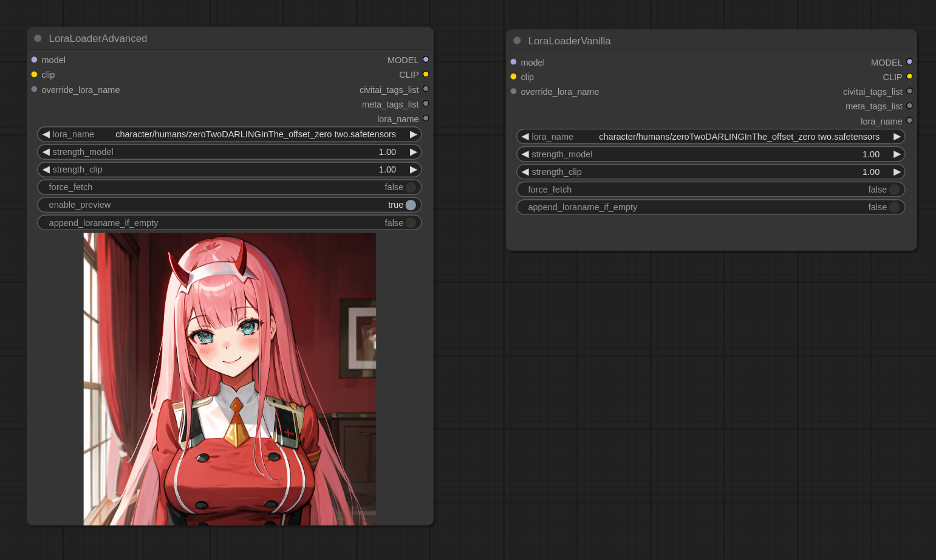Image resolution: width=936 pixels, height=560 pixels.
Task: Click the yellow CLIP output socket on LoraLoaderAdvanced
Action: click(426, 74)
